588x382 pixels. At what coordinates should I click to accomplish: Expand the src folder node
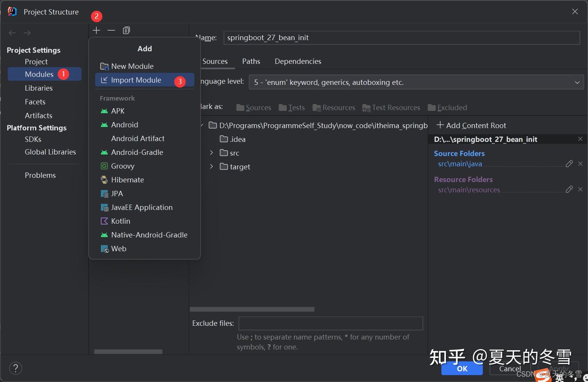point(211,153)
